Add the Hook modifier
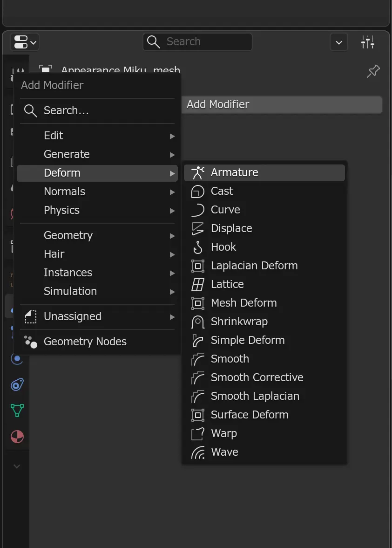Image resolution: width=392 pixels, height=548 pixels. (x=264, y=247)
